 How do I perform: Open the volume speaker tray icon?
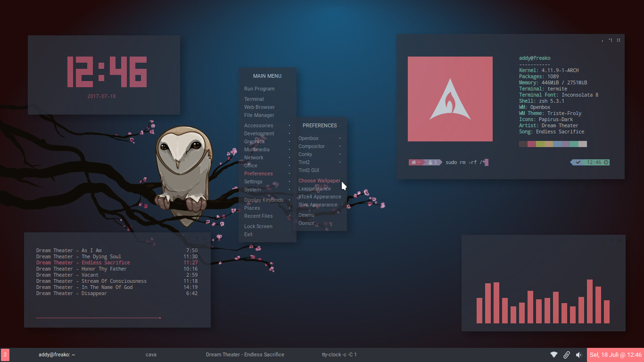(x=579, y=354)
